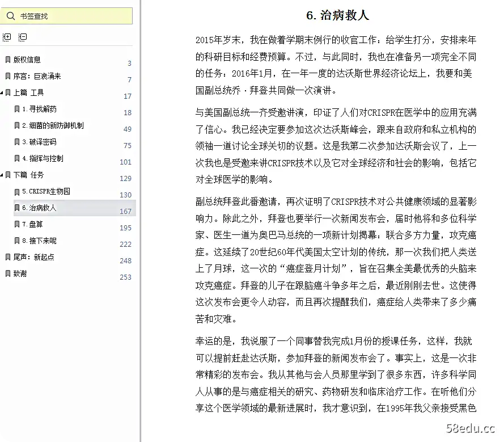Click page number 195 in bookmark list
The image size is (504, 442).
(126, 228)
